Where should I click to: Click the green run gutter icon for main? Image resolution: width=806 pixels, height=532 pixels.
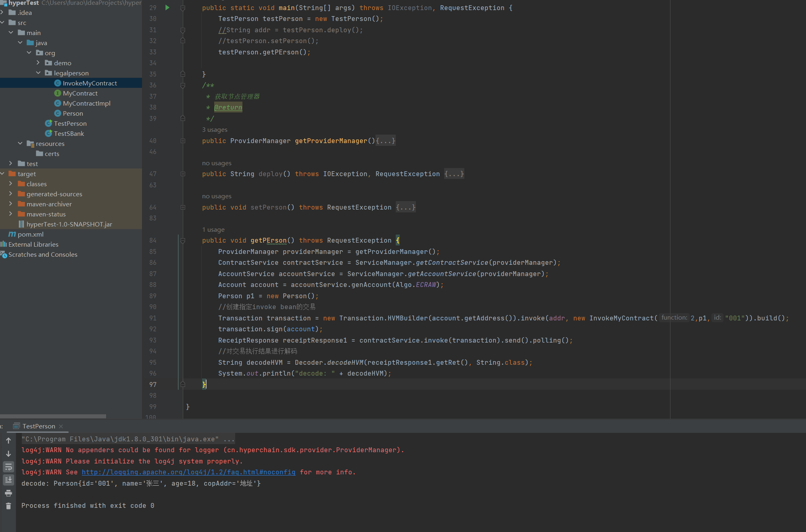pyautogui.click(x=167, y=8)
